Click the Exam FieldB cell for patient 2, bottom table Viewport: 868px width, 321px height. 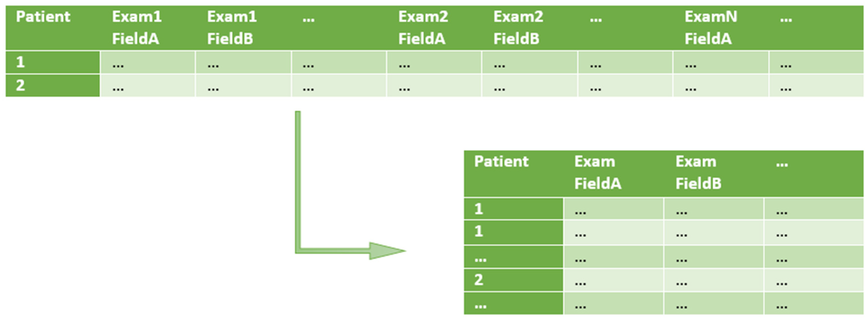(714, 280)
